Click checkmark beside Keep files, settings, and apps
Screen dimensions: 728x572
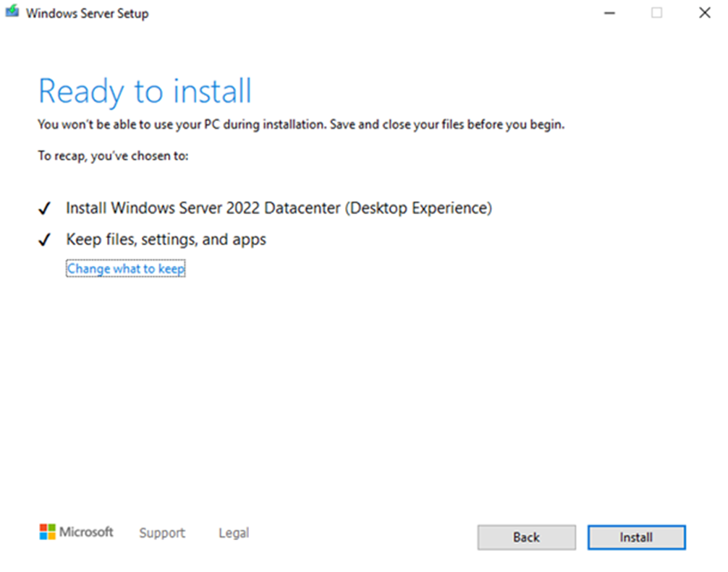pos(45,240)
